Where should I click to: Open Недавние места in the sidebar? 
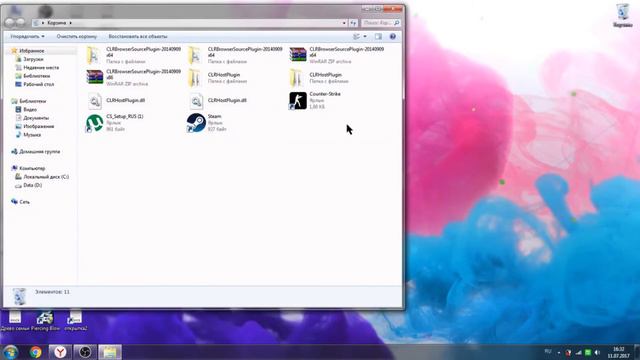pyautogui.click(x=41, y=67)
